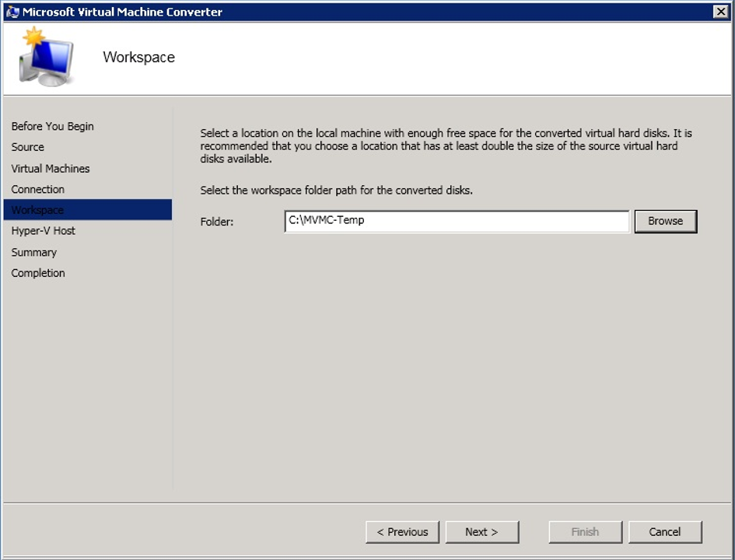Go back with the Previous button
This screenshot has height=560, width=735.
[402, 532]
